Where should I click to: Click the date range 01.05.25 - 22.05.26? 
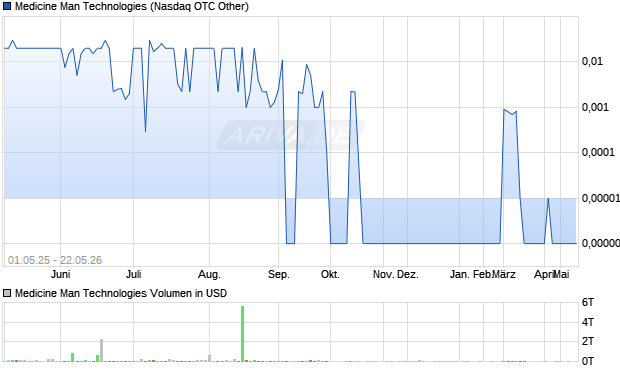tap(55, 260)
